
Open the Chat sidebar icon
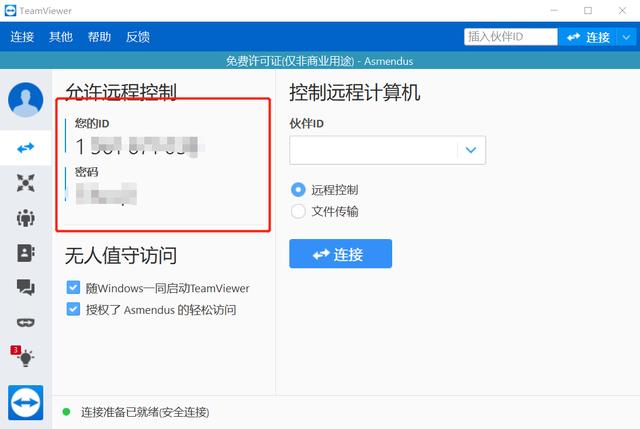click(26, 287)
